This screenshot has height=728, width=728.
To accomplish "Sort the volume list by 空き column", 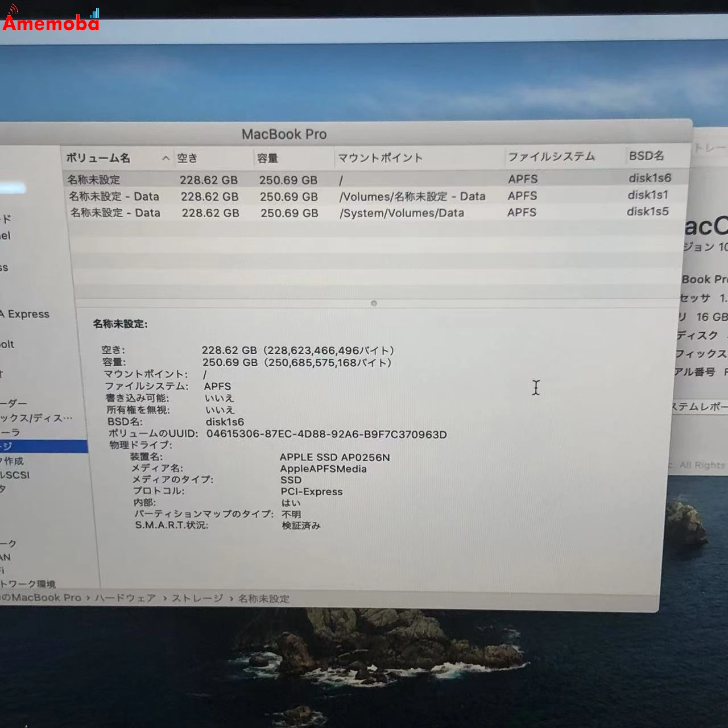I will click(x=188, y=157).
